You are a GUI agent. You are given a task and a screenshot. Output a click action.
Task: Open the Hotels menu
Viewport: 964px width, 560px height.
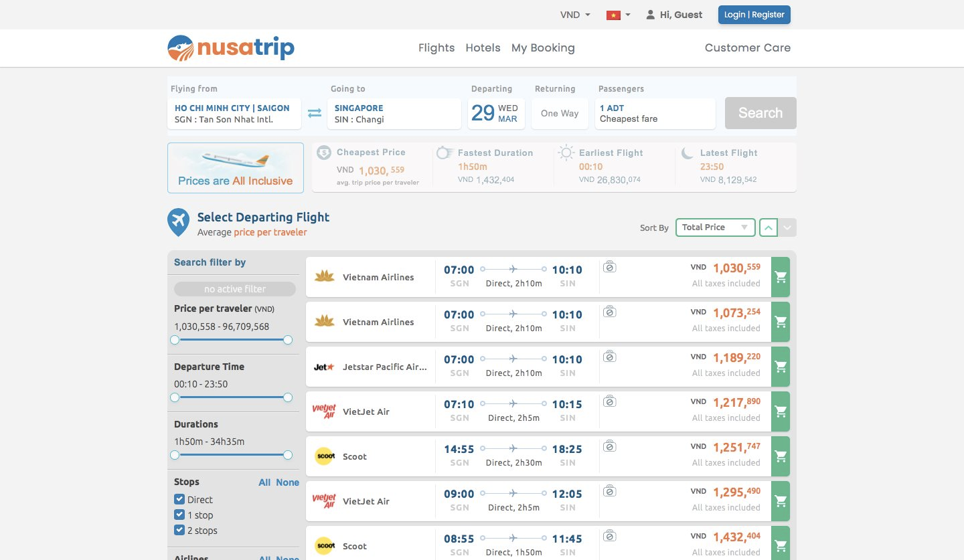point(483,48)
